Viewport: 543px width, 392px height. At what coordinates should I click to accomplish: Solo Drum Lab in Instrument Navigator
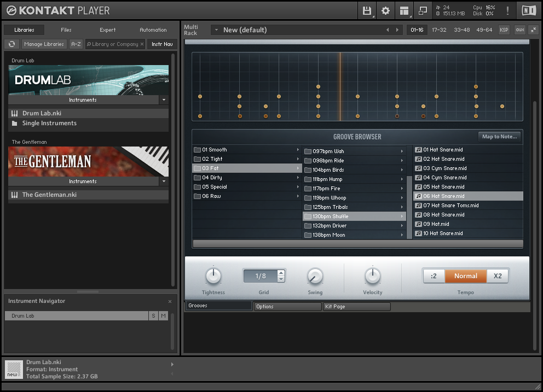pos(153,316)
